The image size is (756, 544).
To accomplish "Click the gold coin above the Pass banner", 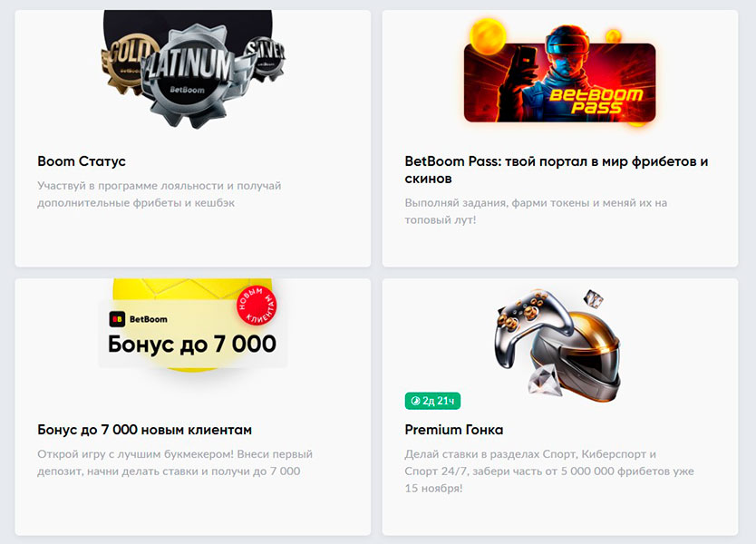I will coord(487,34).
